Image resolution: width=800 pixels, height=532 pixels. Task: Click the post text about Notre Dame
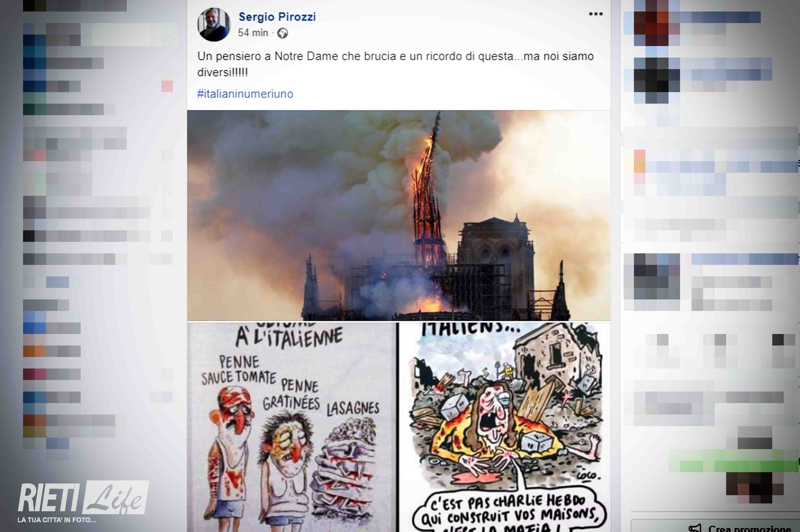(395, 64)
